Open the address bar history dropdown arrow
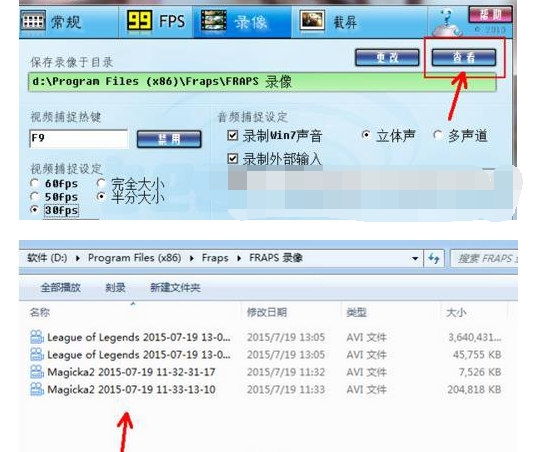 415,258
